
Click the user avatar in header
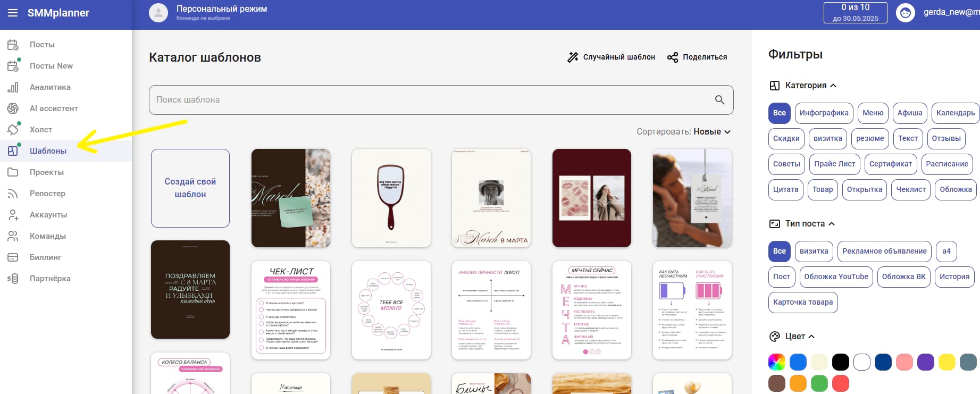[906, 13]
